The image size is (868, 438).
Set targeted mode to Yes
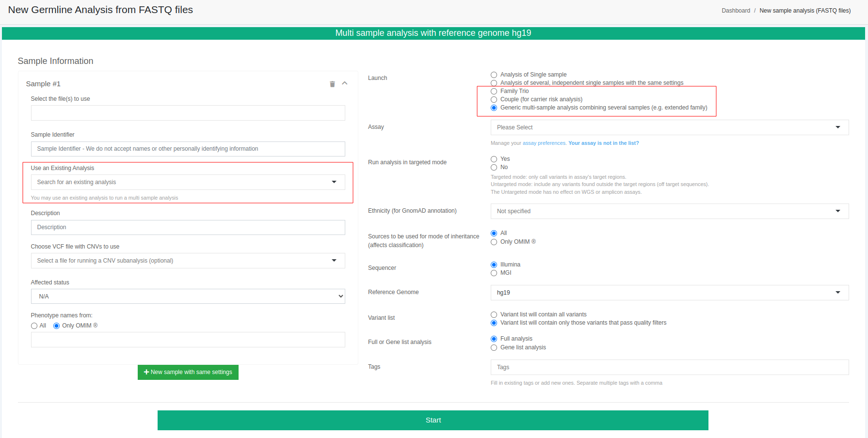(494, 159)
